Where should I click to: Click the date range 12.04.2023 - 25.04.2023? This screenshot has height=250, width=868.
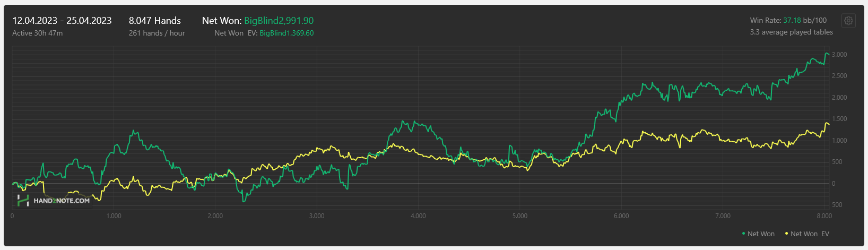pyautogui.click(x=62, y=21)
